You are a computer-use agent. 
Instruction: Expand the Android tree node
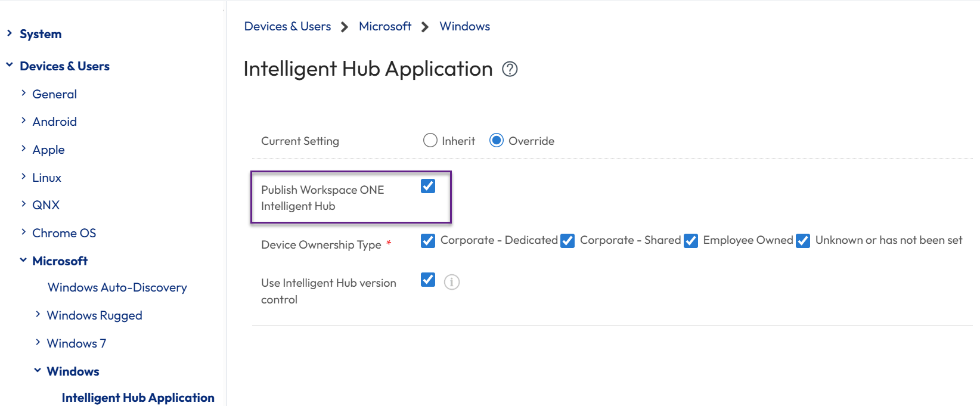23,120
